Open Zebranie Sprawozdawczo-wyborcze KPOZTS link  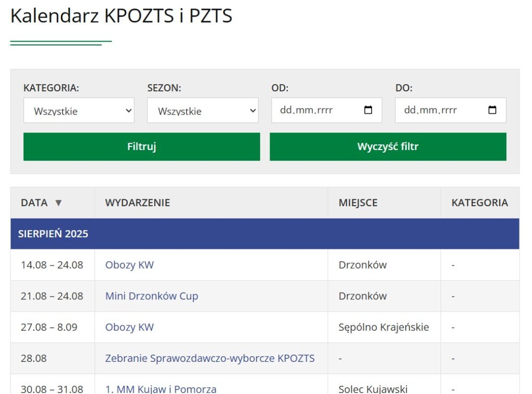point(210,358)
